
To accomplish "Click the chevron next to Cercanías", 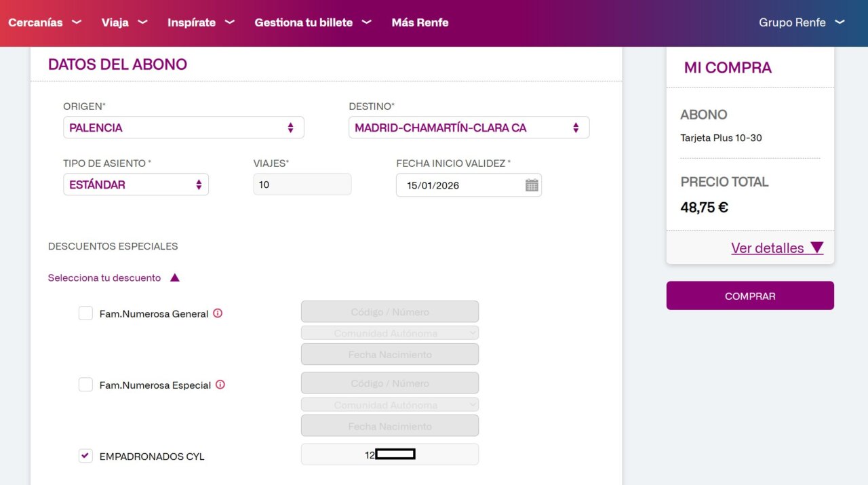I will pos(77,22).
